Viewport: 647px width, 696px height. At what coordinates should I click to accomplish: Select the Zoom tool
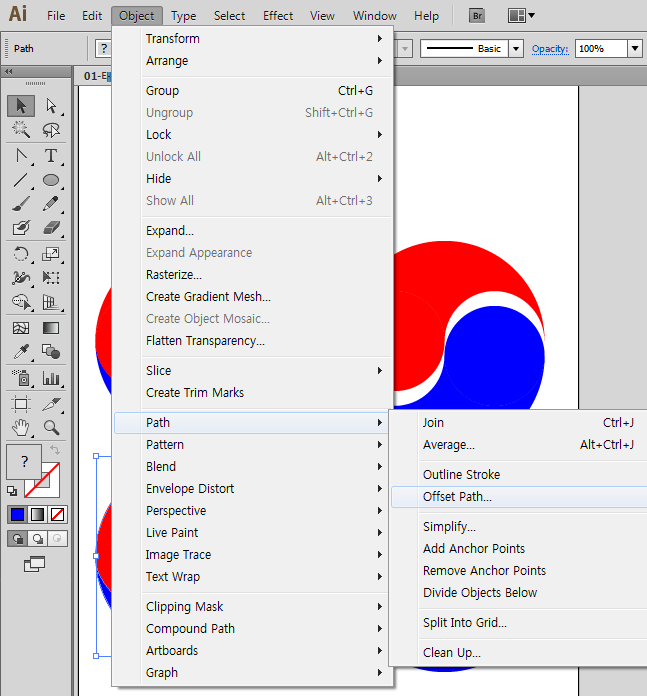(x=51, y=428)
